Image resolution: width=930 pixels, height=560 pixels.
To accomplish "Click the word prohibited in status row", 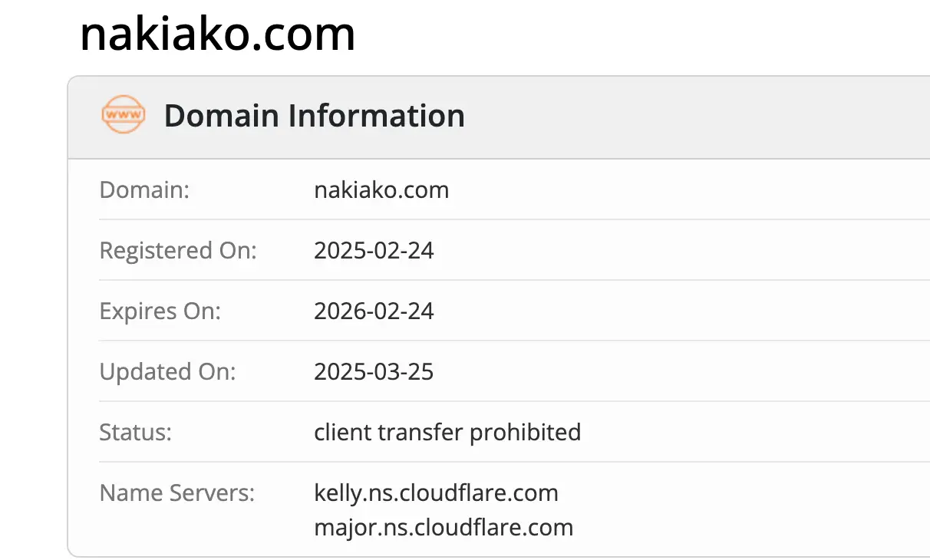I will pos(525,433).
